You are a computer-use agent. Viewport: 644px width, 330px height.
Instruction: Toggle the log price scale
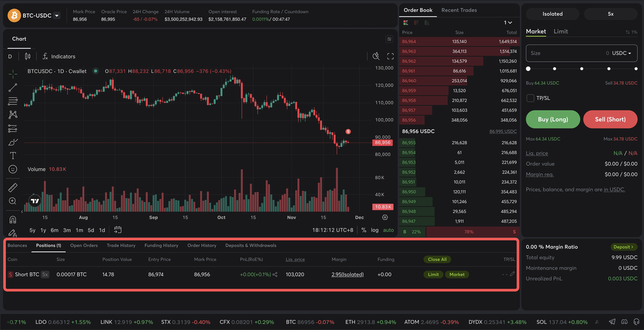375,230
